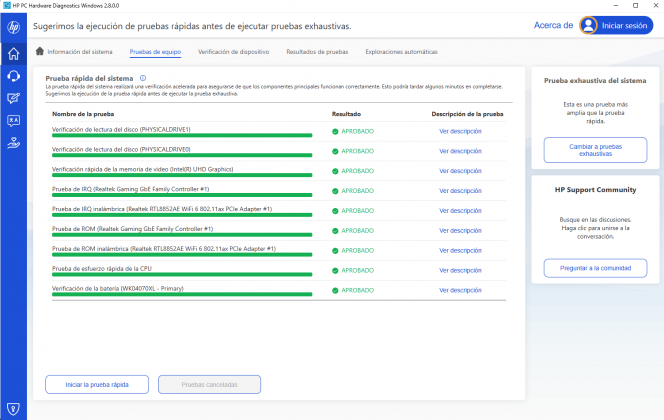View description for video memory test
The image size is (664, 420).
click(x=460, y=171)
